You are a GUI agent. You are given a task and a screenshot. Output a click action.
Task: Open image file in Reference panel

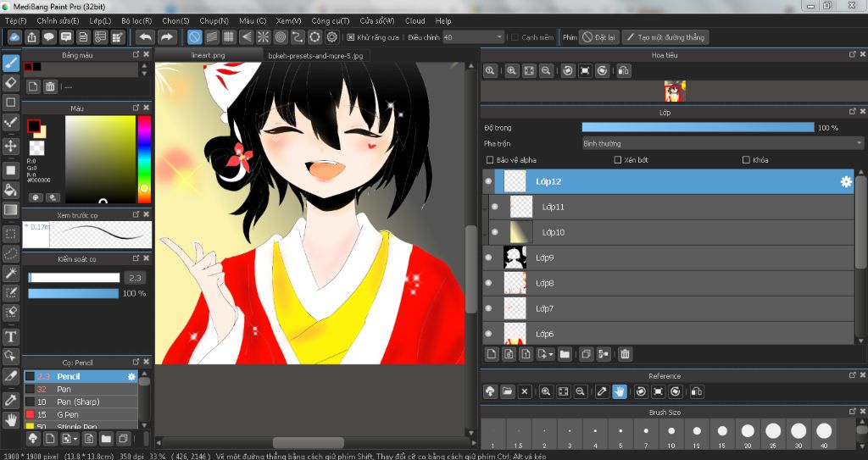click(507, 391)
